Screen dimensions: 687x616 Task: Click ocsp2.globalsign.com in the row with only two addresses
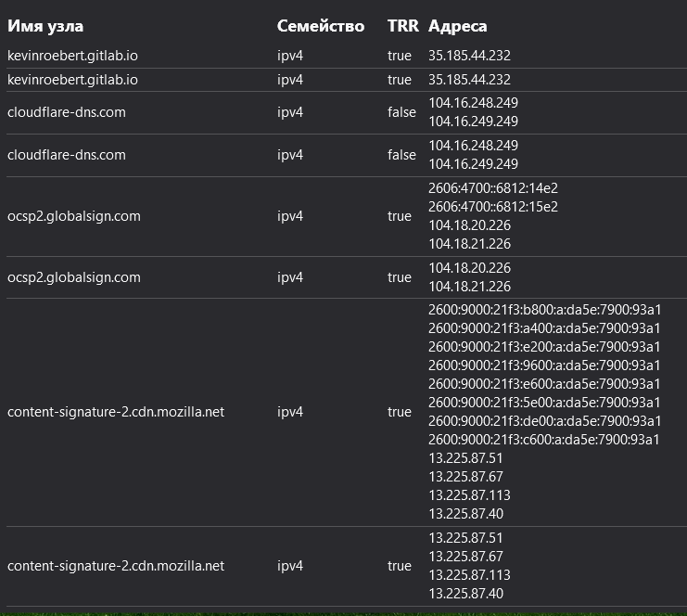pos(74,277)
